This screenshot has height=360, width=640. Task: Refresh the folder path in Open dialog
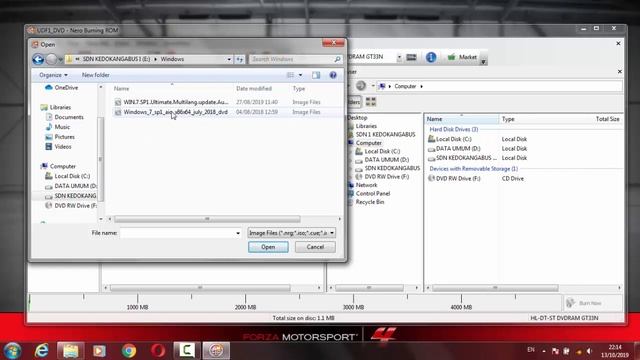click(240, 60)
